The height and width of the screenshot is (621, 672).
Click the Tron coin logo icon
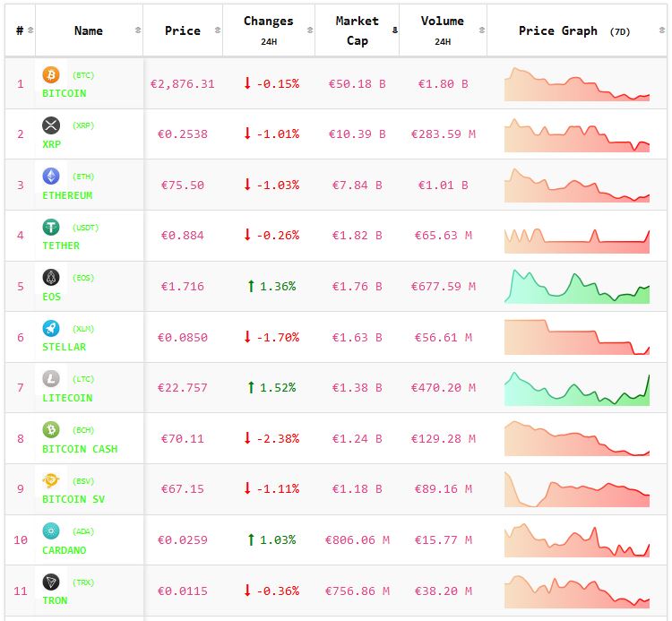[x=51, y=582]
